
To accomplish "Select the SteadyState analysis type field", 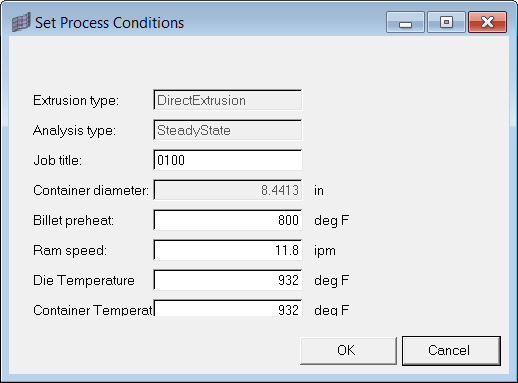I will 228,130.
